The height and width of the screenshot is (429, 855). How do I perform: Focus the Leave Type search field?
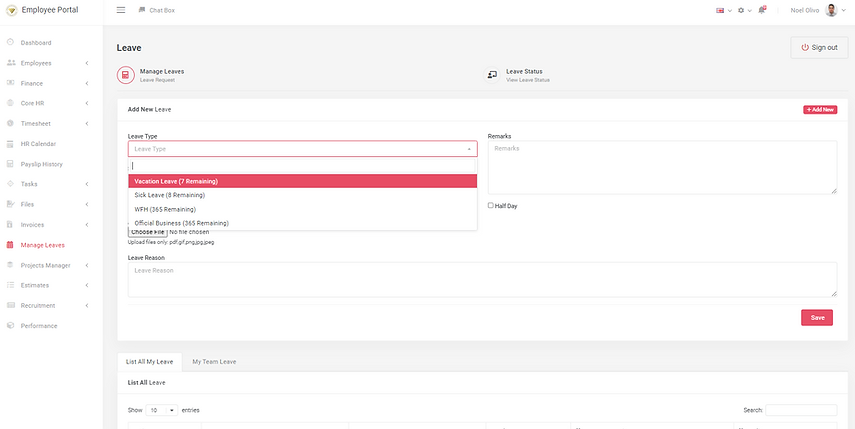(x=303, y=166)
